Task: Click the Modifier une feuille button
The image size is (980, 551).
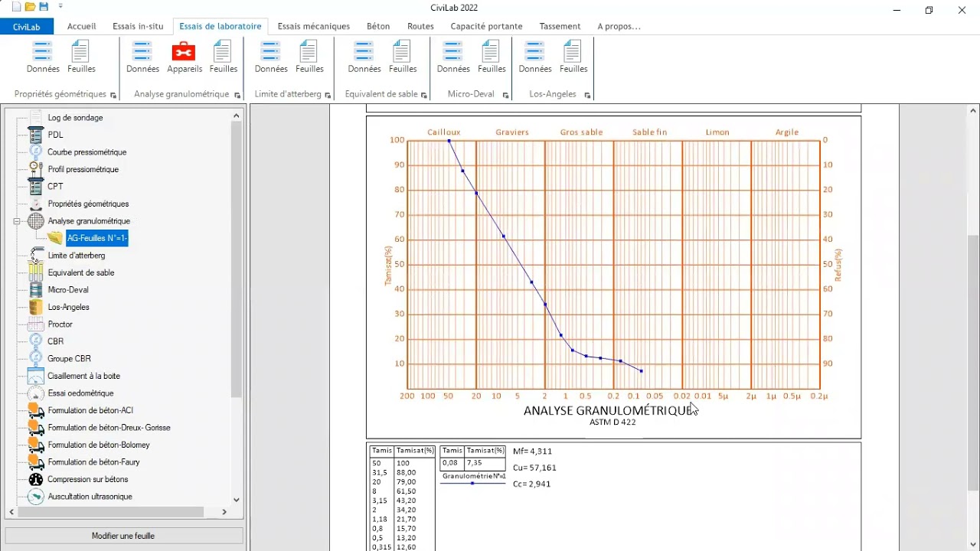Action: click(124, 536)
